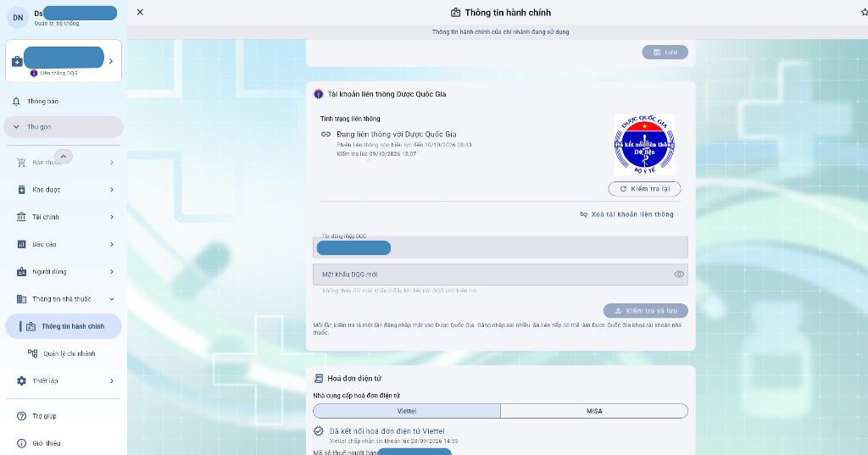Collapse the Thông tin nhà thuốc chevron
868x455 pixels.
click(x=112, y=299)
